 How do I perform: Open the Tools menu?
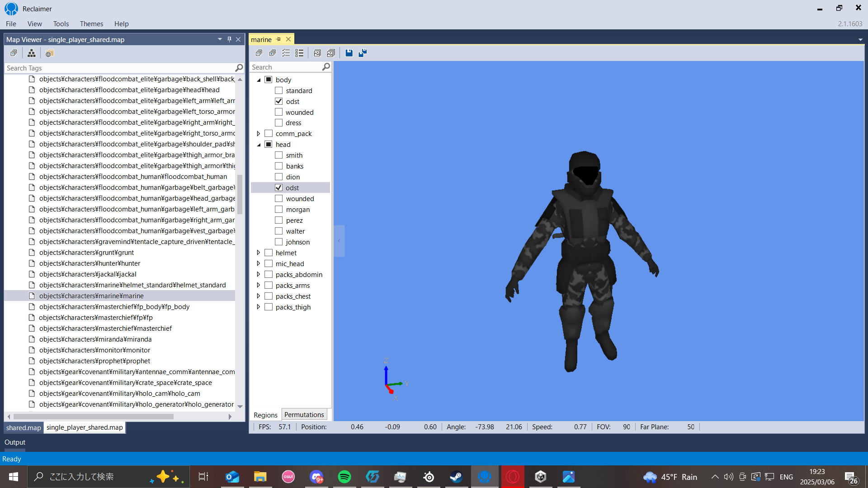tap(61, 23)
